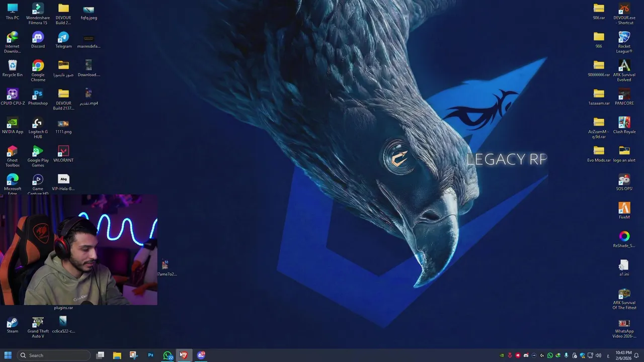Open Wondershare Filmora 15 desktop shortcut
The height and width of the screenshot is (362, 644).
pos(38,14)
